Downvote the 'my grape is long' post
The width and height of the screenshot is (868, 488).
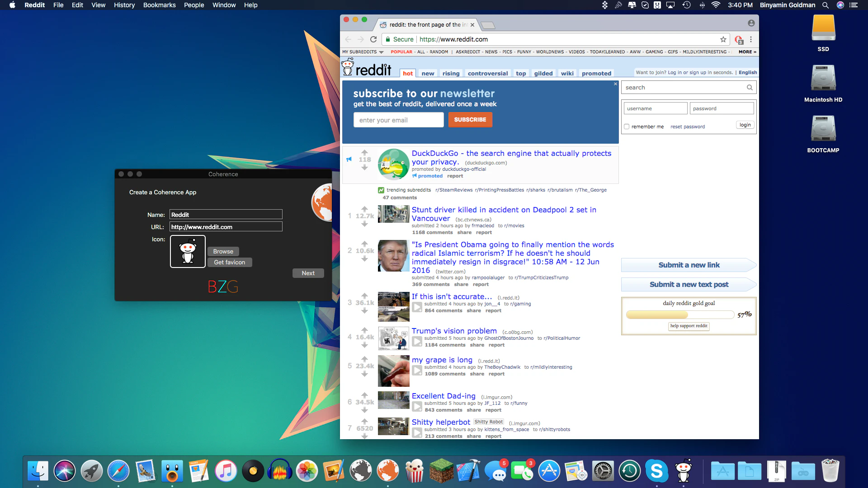(x=364, y=374)
